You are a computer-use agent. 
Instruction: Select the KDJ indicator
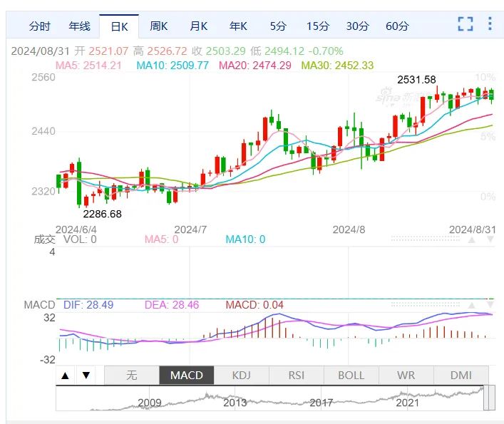pyautogui.click(x=242, y=375)
